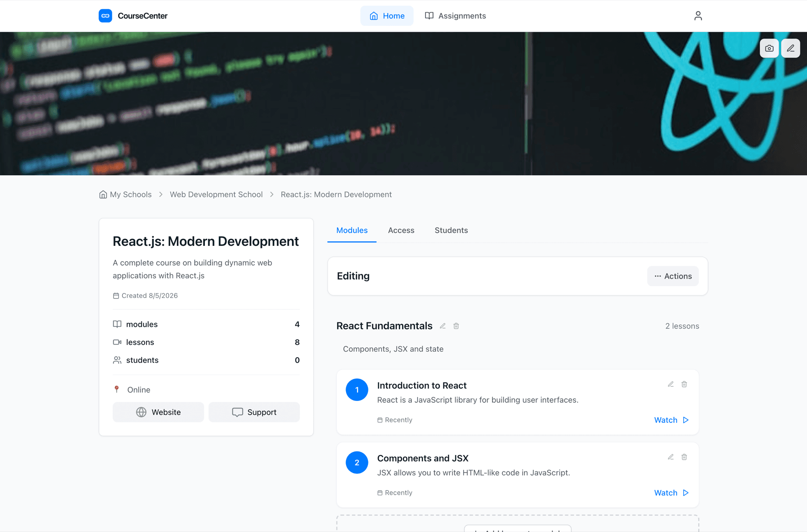Viewport: 807px width, 532px height.
Task: Delete the Components and JSX lesson
Action: point(684,457)
